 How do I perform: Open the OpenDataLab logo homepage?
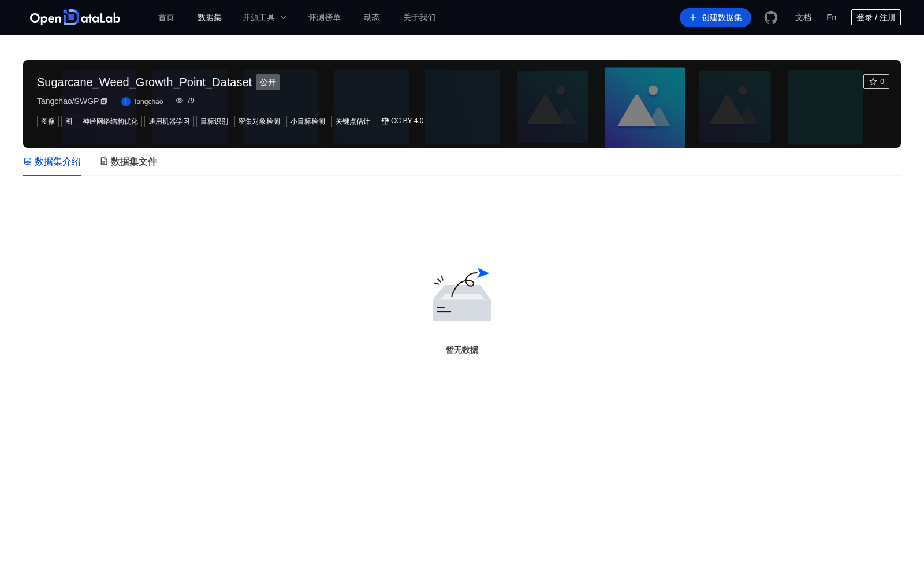click(75, 17)
